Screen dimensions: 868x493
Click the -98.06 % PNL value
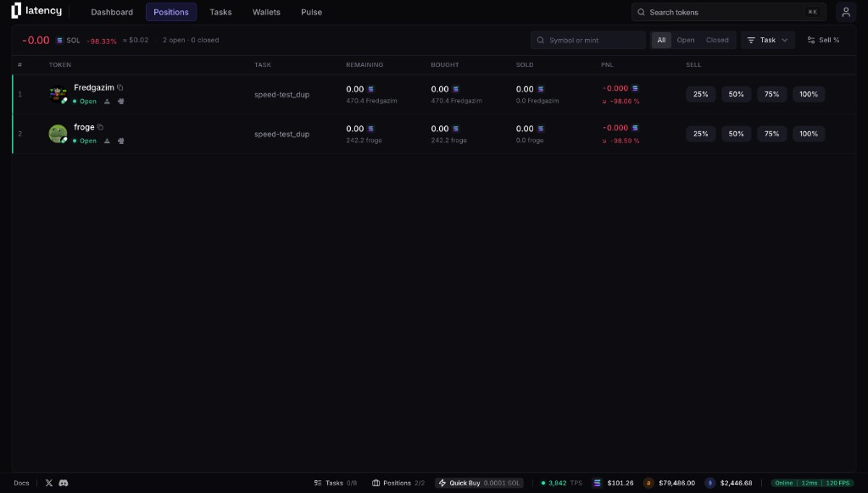coord(625,102)
